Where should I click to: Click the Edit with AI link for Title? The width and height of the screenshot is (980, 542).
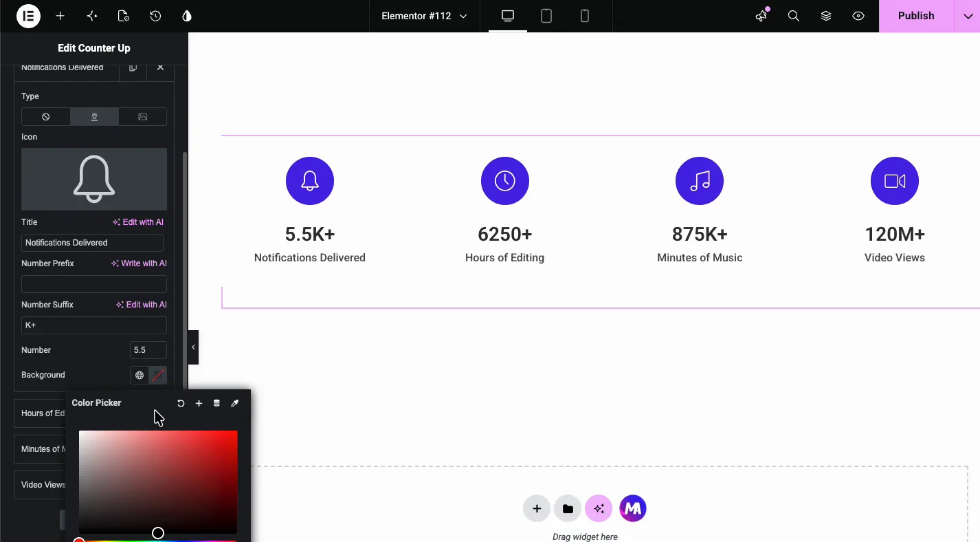tap(138, 222)
